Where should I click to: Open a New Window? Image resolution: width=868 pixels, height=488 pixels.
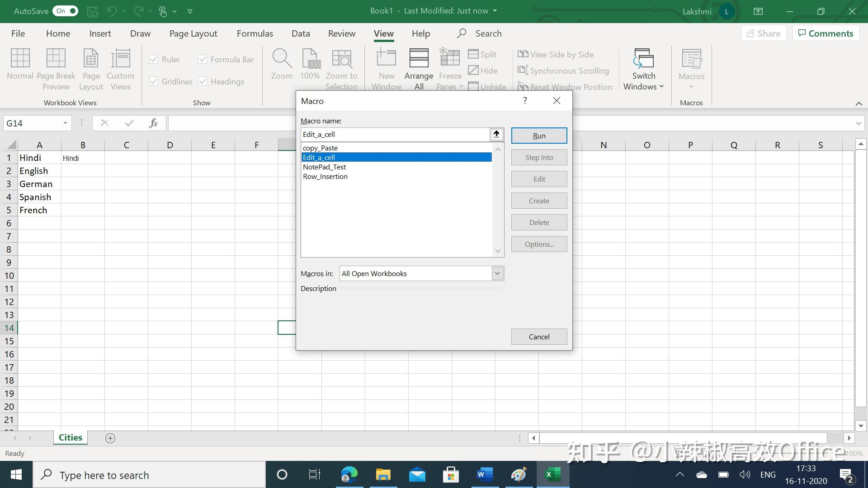pos(386,68)
